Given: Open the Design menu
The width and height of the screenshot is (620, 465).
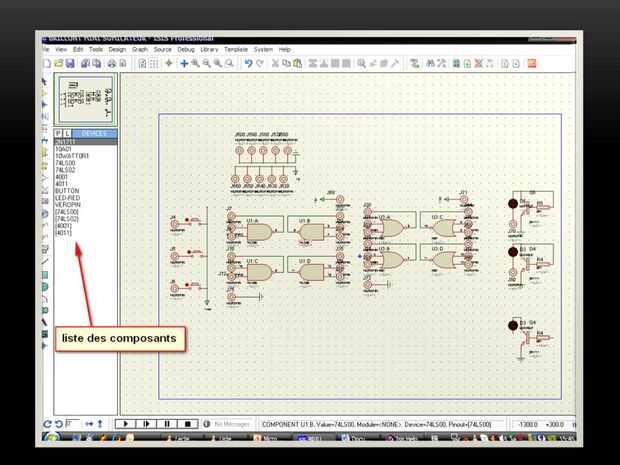Looking at the screenshot, I should point(117,49).
